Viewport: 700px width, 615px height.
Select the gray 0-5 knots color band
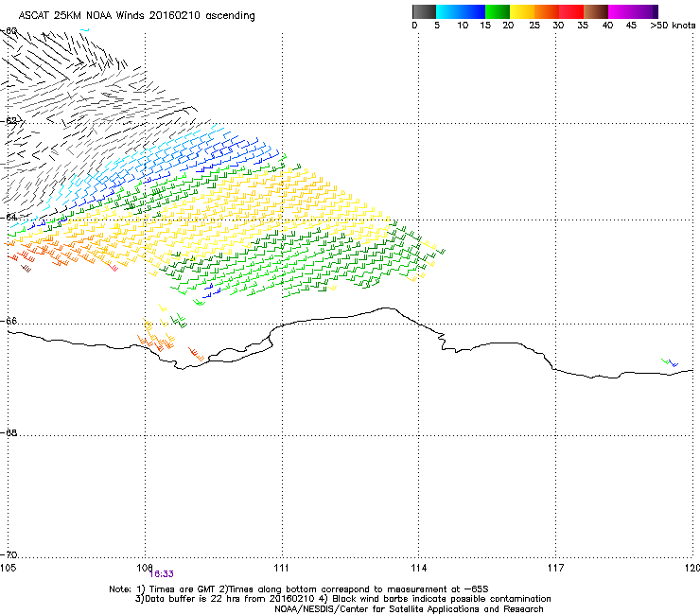pos(424,11)
